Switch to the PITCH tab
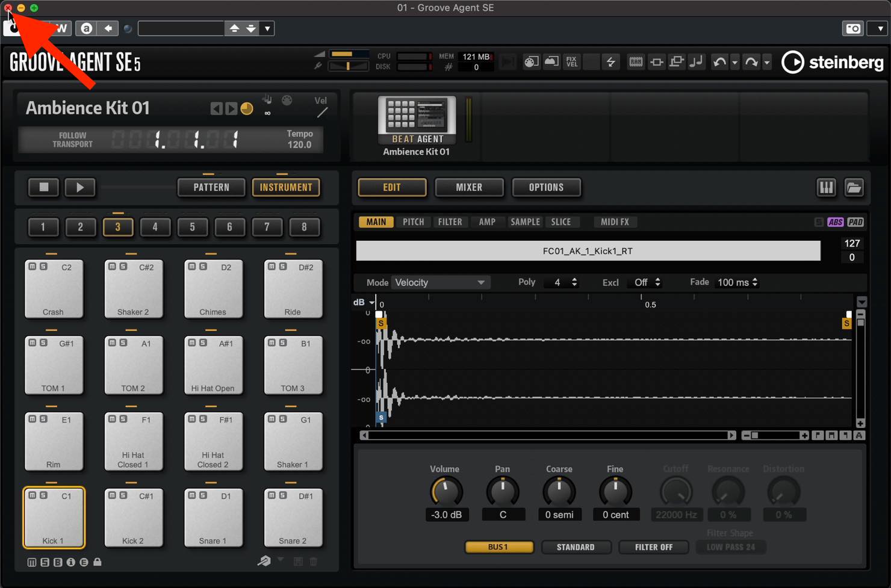 (413, 222)
